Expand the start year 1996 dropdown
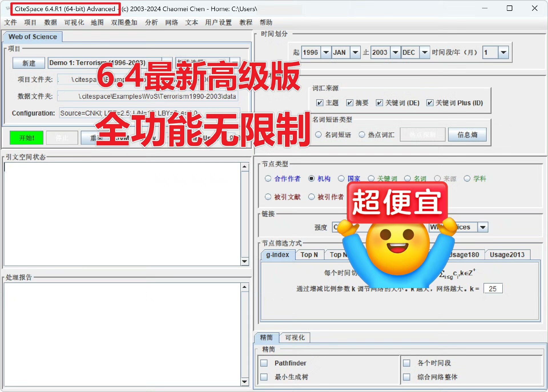Image resolution: width=548 pixels, height=392 pixels. pos(326,52)
